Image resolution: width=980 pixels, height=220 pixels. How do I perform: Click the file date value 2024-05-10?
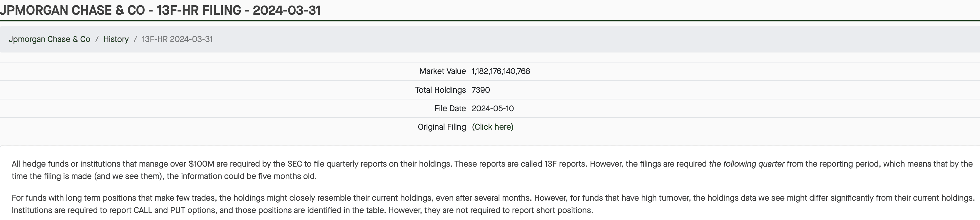click(x=492, y=108)
